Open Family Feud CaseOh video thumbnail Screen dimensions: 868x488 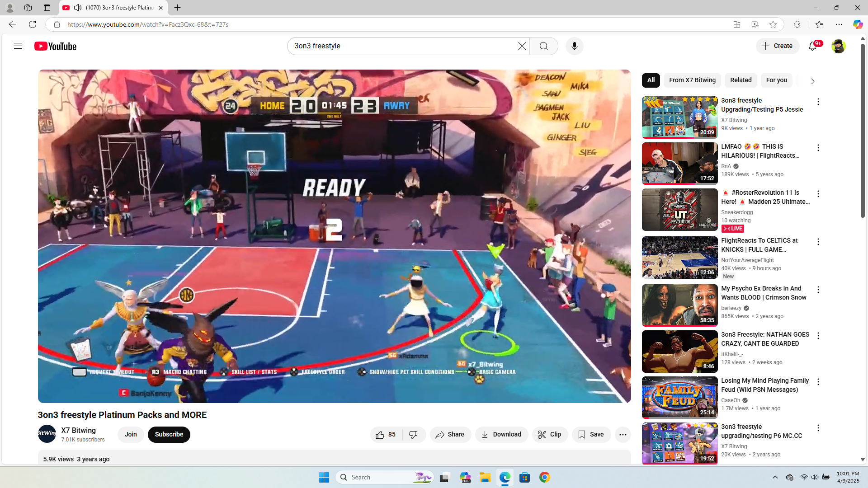tap(679, 398)
